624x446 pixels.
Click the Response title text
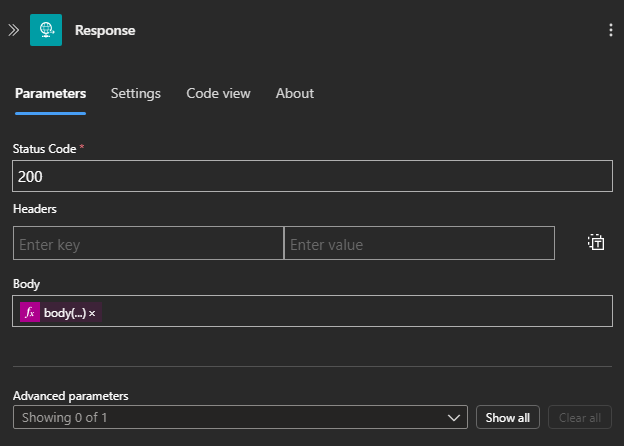click(105, 30)
